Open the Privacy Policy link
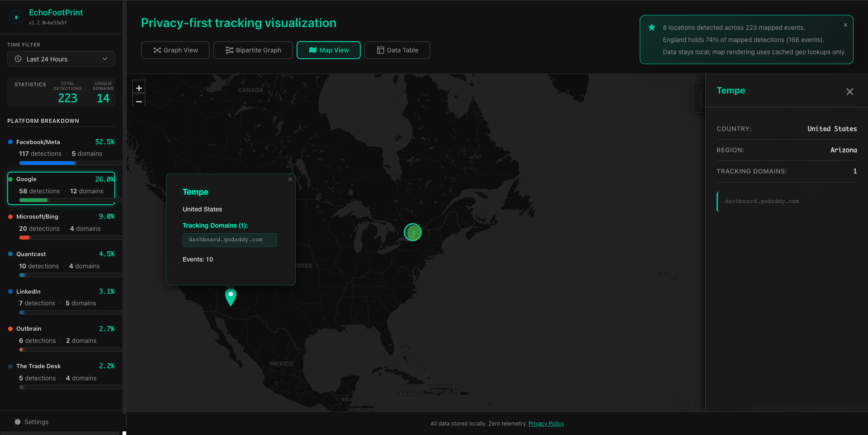868x435 pixels. [546, 423]
